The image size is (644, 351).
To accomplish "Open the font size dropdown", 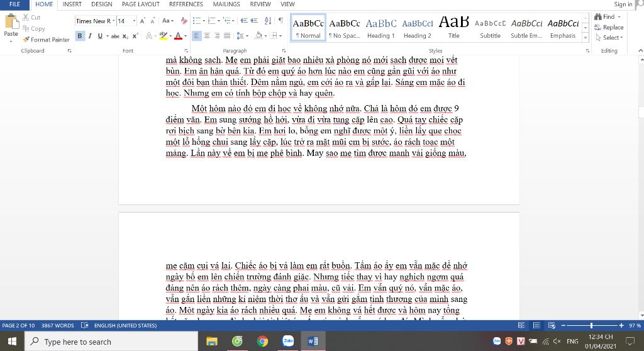I will pyautogui.click(x=134, y=21).
